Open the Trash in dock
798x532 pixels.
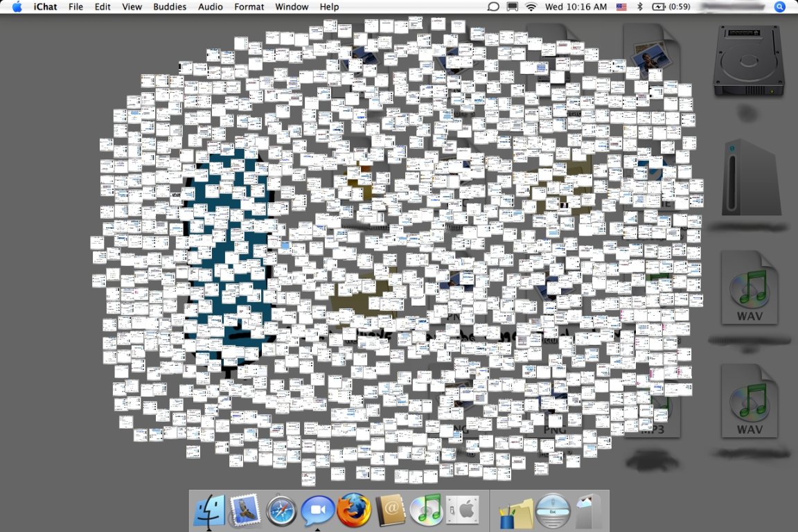pos(589,511)
